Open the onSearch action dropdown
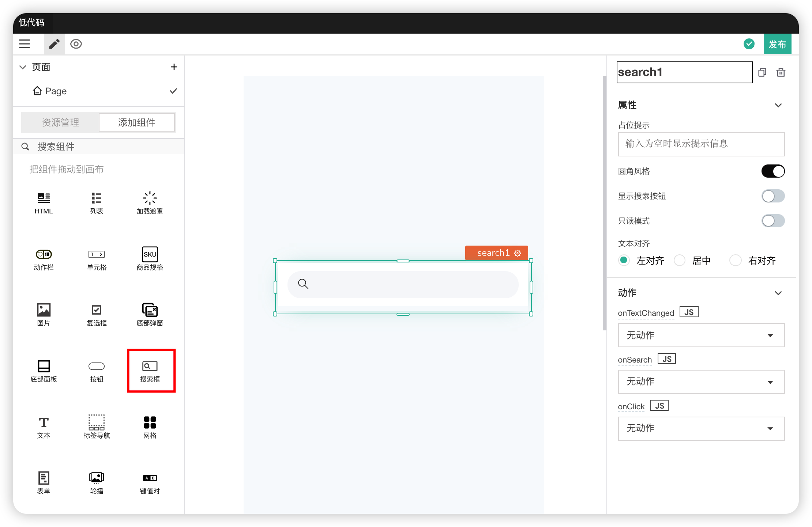 pyautogui.click(x=701, y=382)
